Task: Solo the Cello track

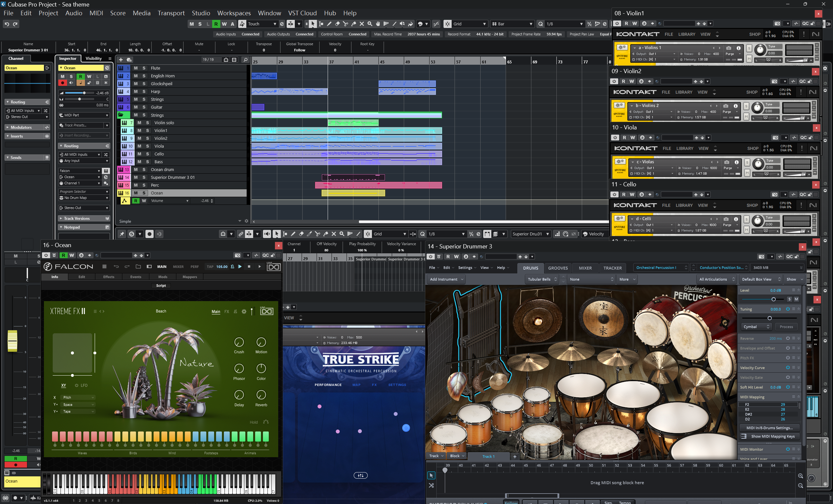Action: click(147, 154)
